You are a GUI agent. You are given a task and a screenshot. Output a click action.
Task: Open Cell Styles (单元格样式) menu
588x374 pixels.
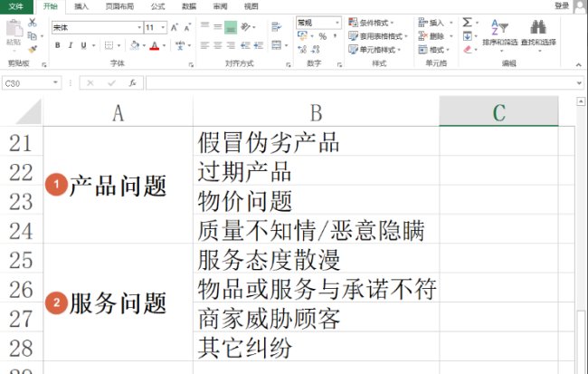[x=375, y=49]
